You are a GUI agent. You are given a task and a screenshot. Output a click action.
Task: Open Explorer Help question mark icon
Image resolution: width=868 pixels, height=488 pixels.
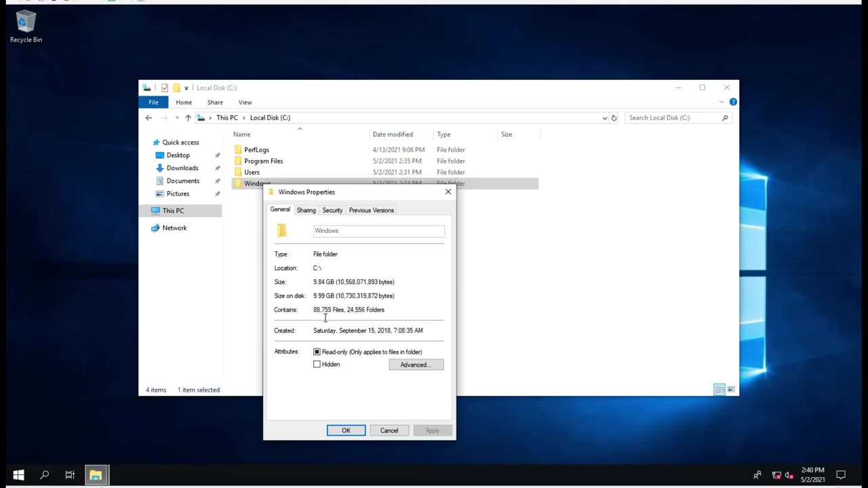pos(733,102)
